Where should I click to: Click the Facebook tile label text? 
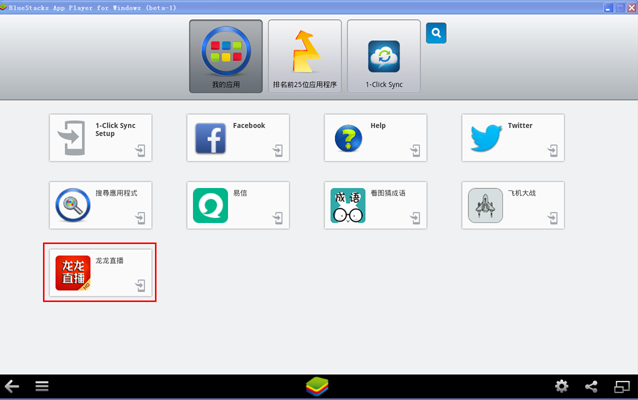[x=249, y=125]
